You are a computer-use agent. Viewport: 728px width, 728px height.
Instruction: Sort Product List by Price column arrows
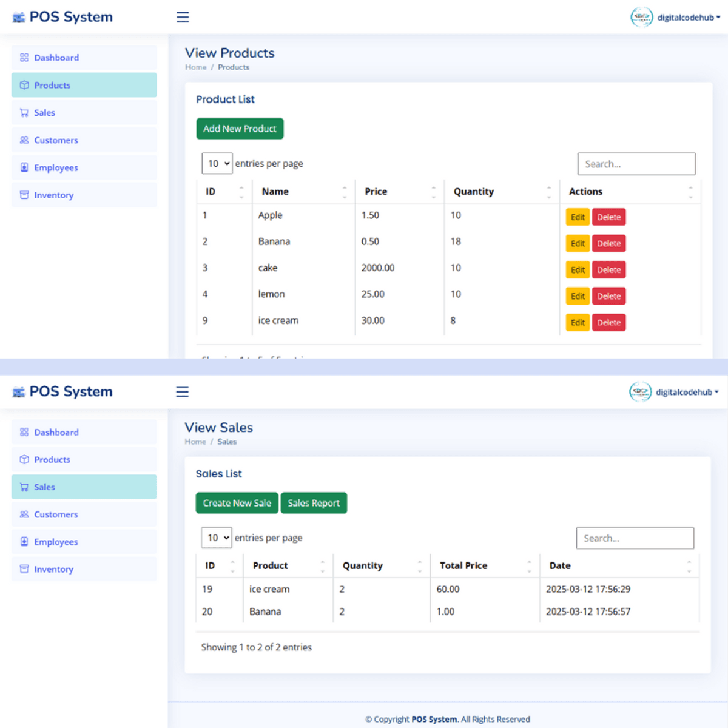[x=433, y=192]
